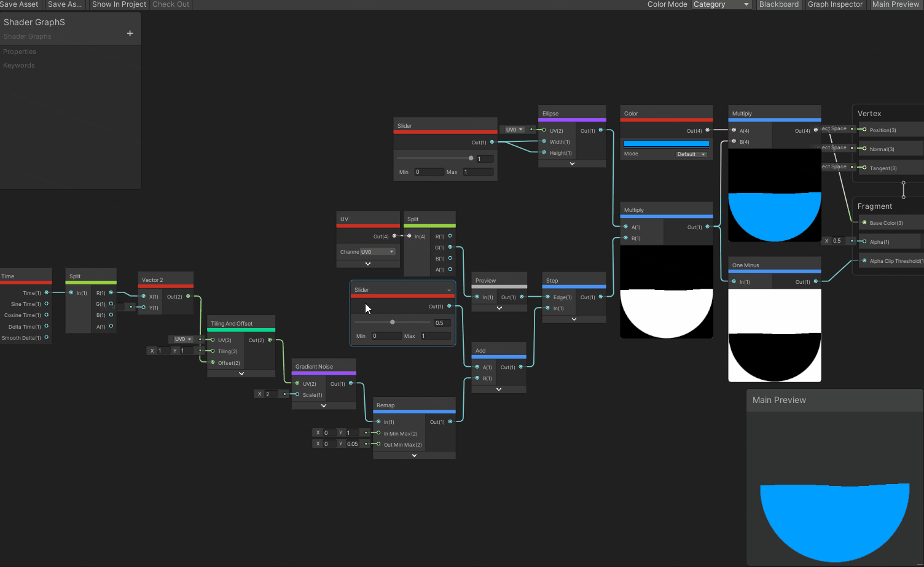Image resolution: width=924 pixels, height=567 pixels.
Task: Click R(1) output port of the UV-fed Split node
Action: tap(450, 236)
